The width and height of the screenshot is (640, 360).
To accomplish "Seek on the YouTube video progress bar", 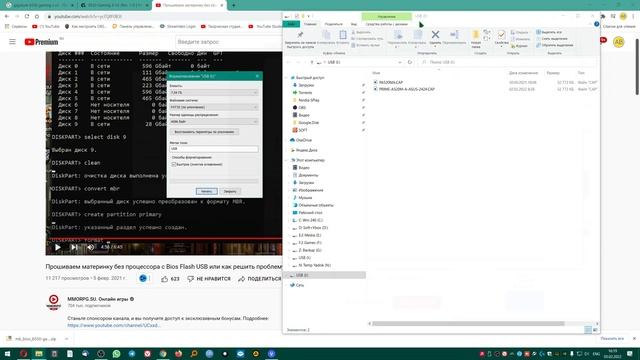I will click(x=164, y=238).
